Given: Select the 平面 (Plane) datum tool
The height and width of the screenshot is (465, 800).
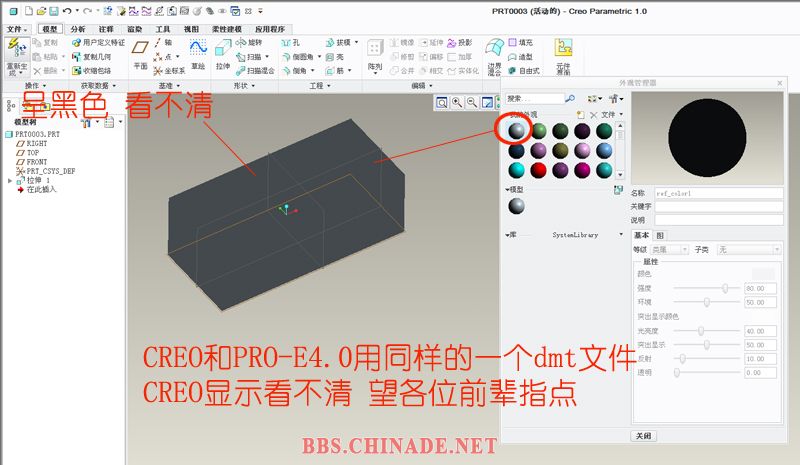Looking at the screenshot, I should point(140,55).
